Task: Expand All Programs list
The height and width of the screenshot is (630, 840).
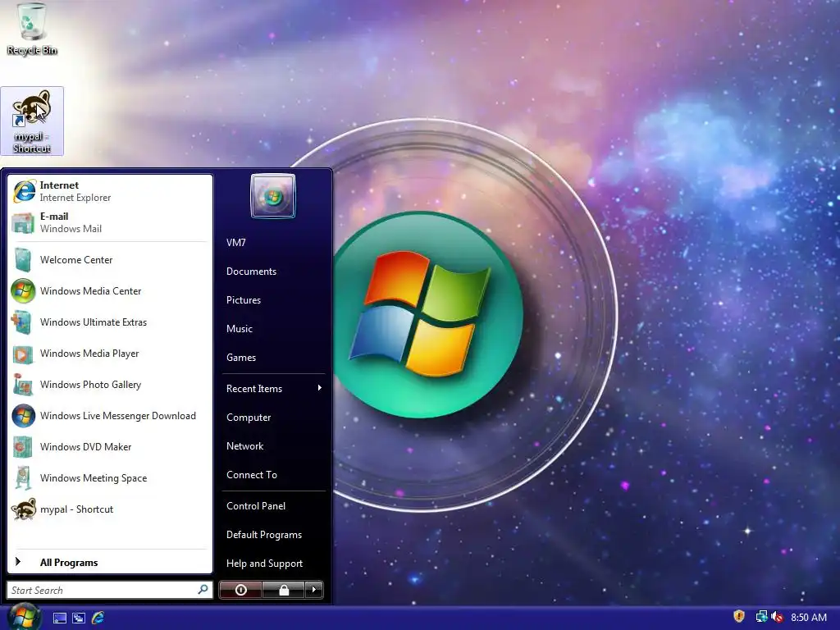Action: pyautogui.click(x=110, y=562)
